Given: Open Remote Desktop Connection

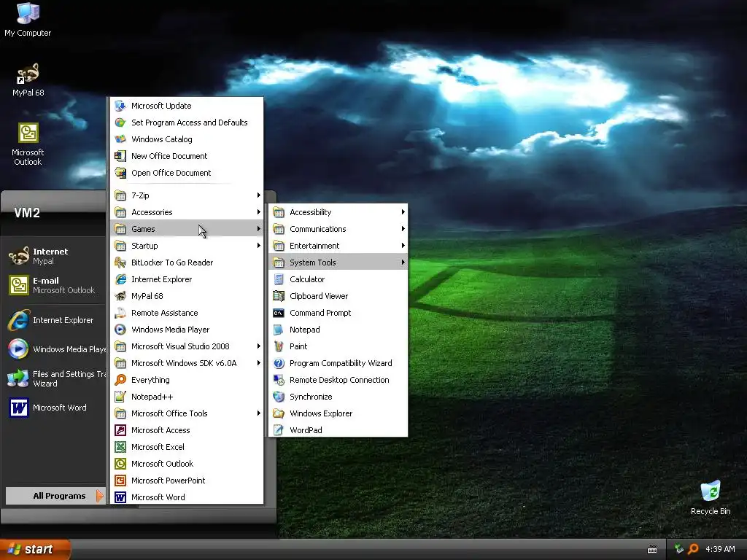Looking at the screenshot, I should point(338,380).
